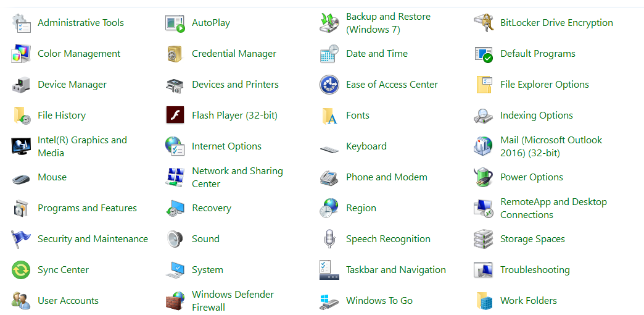Click the Windows Defender Firewall icon
The image size is (644, 315).
coord(175,301)
